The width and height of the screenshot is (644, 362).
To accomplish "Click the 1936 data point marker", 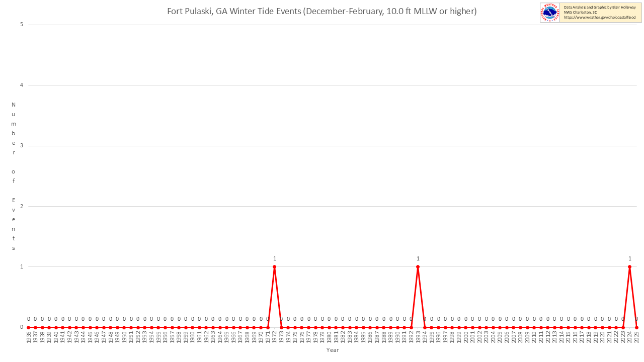I will tap(29, 327).
